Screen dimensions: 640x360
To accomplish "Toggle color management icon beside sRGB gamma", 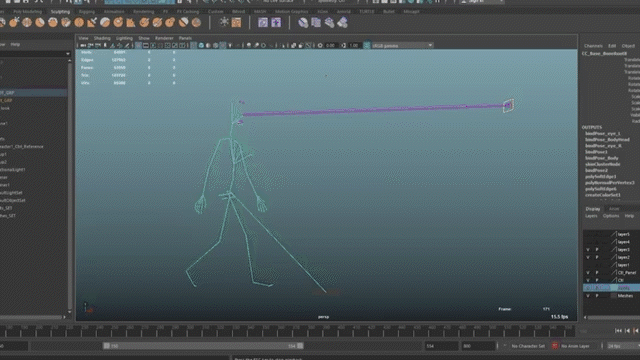I will 367,46.
